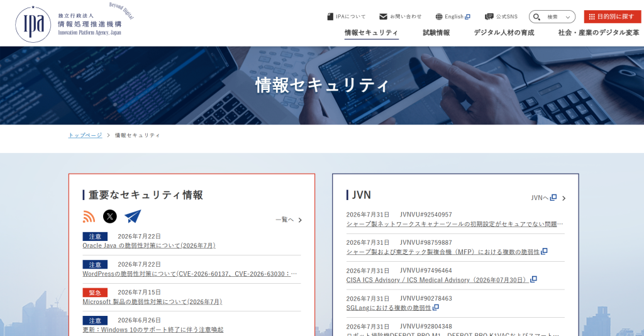The image size is (644, 336).
Task: Open the デジタル人材の育成 menu item
Action: click(504, 33)
